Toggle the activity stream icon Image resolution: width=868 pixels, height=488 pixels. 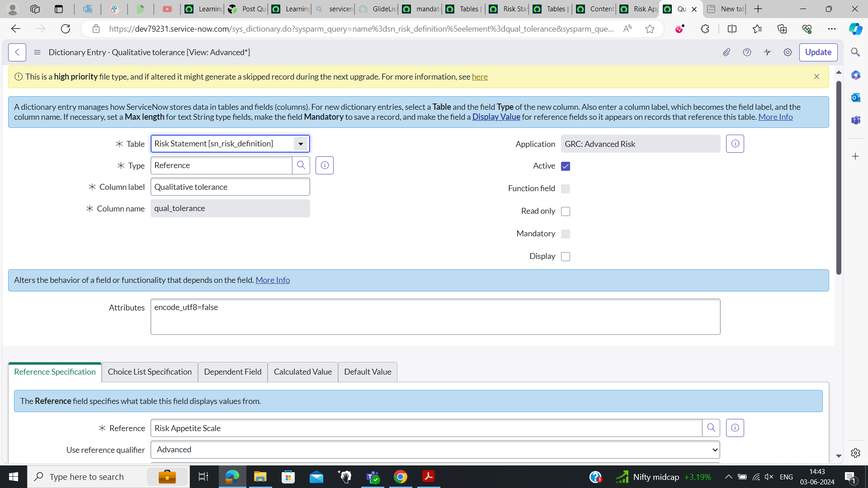point(767,52)
